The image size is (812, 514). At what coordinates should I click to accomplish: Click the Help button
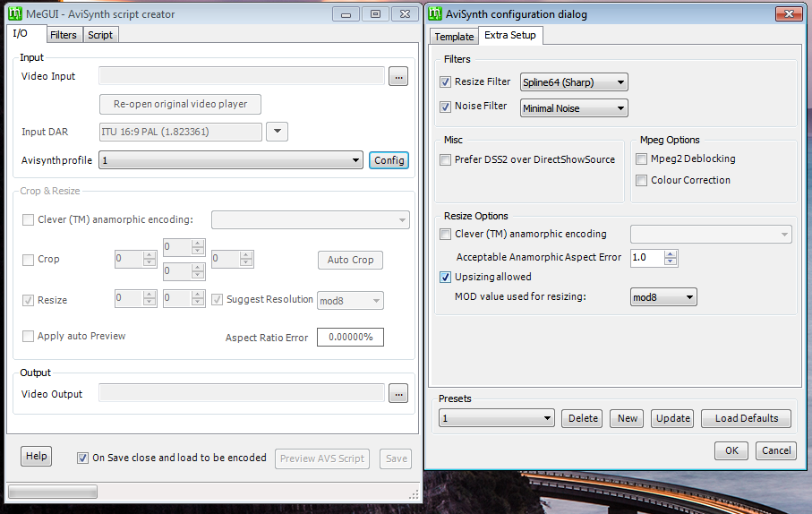[x=36, y=456]
